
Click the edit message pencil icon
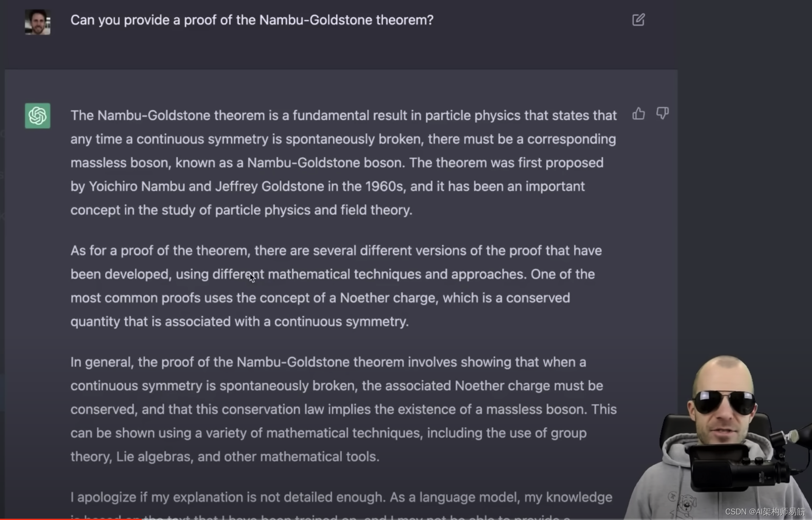point(638,20)
